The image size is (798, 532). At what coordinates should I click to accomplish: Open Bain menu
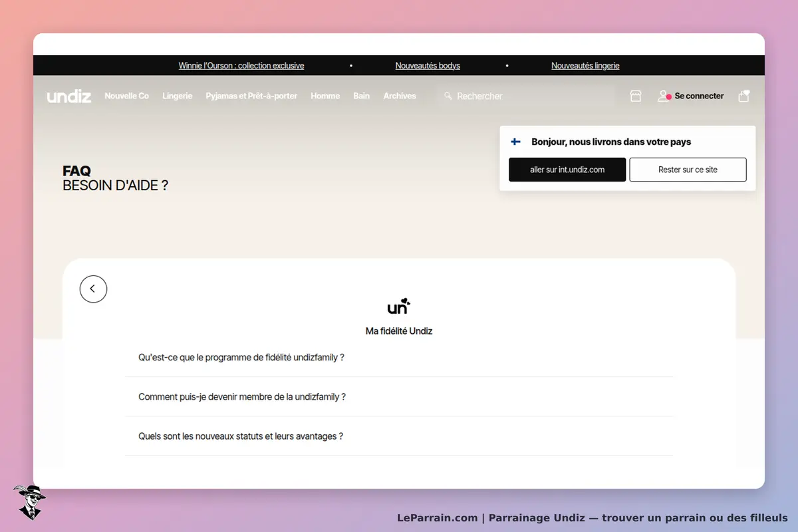361,96
